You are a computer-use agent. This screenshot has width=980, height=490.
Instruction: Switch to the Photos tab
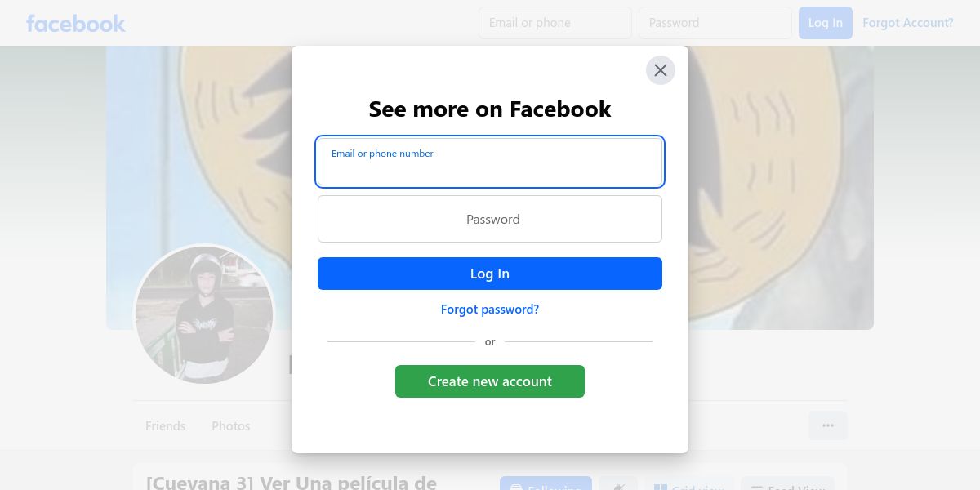coord(231,426)
